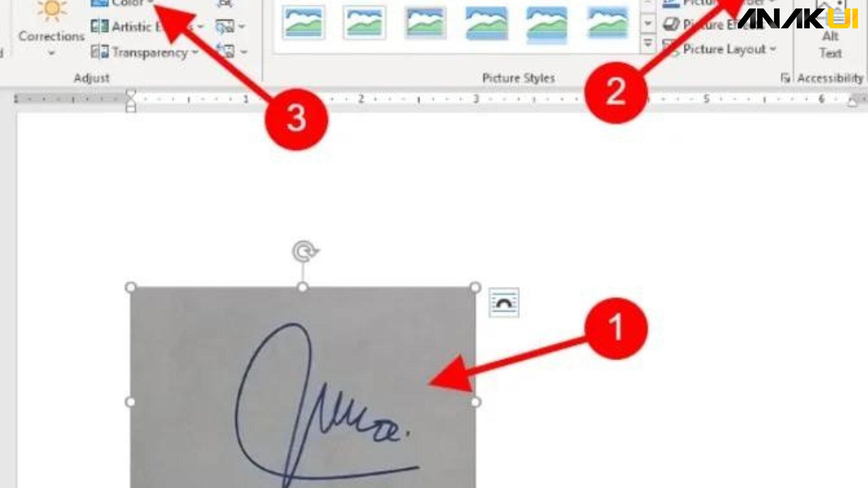Image resolution: width=868 pixels, height=488 pixels.
Task: Expand the Transparency dropdown options
Action: point(195,52)
